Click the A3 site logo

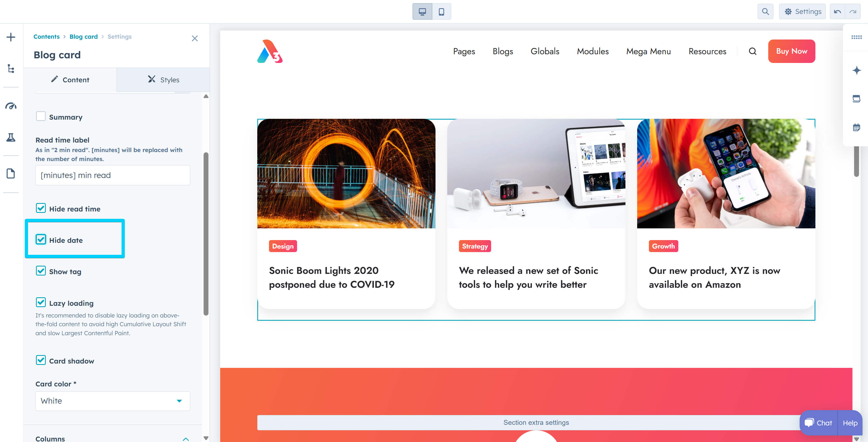pos(270,51)
